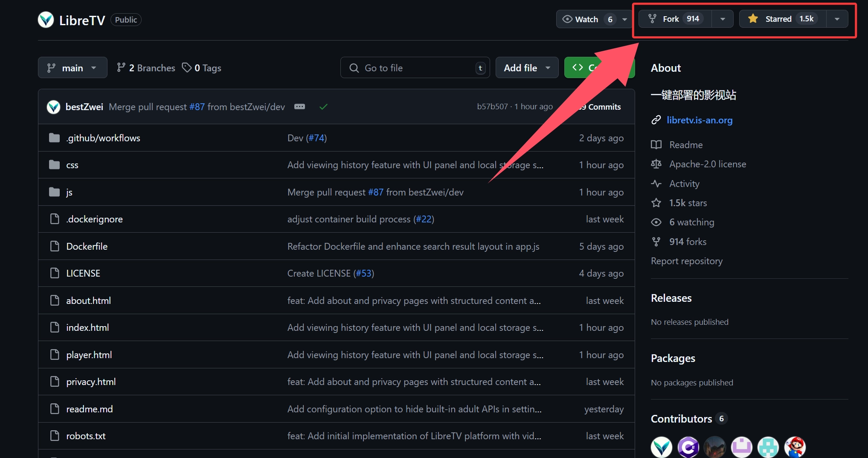Click the Activity pulse icon
The height and width of the screenshot is (458, 868).
tap(656, 184)
